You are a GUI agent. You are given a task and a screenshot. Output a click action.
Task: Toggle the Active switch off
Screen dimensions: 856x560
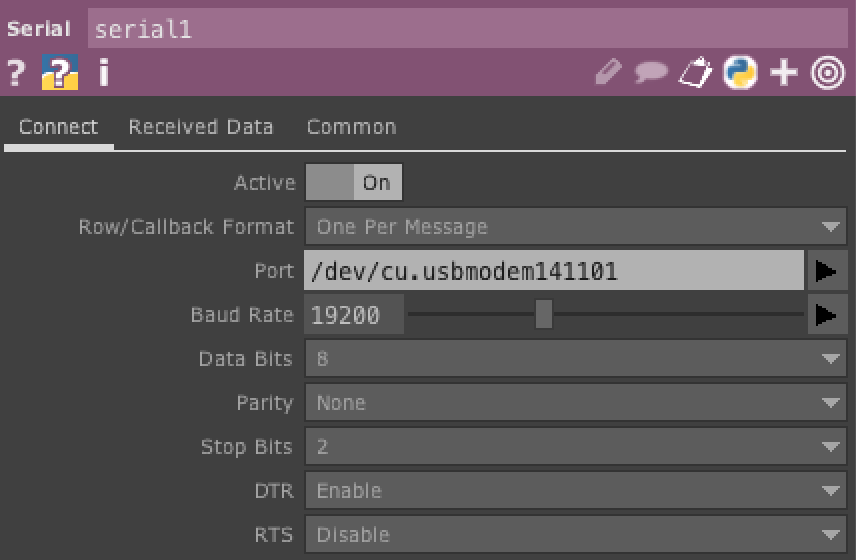coord(354,183)
